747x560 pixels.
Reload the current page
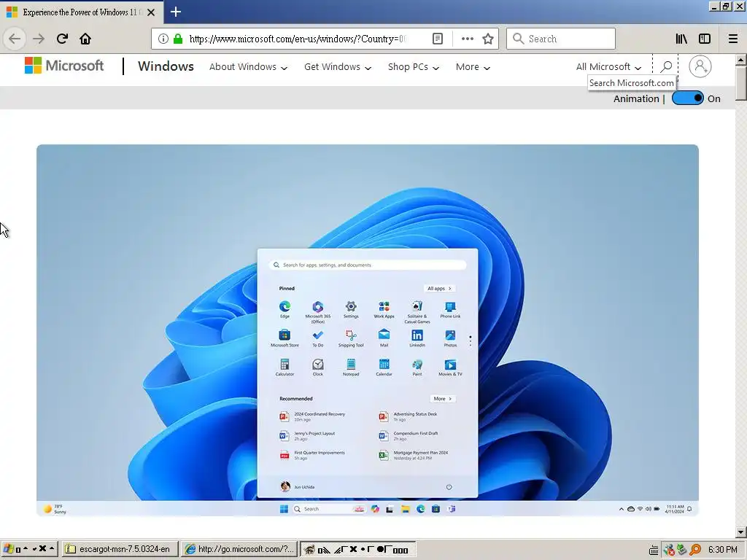tap(62, 39)
